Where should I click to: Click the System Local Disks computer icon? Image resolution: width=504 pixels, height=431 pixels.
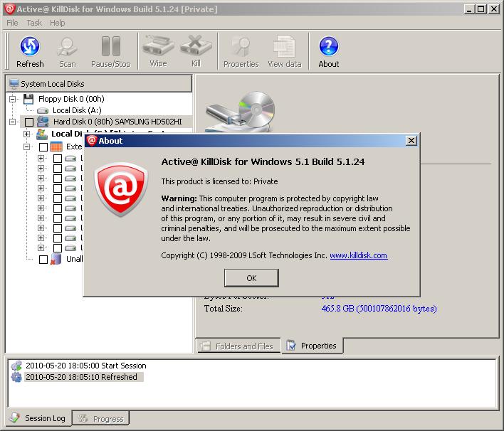[x=14, y=84]
